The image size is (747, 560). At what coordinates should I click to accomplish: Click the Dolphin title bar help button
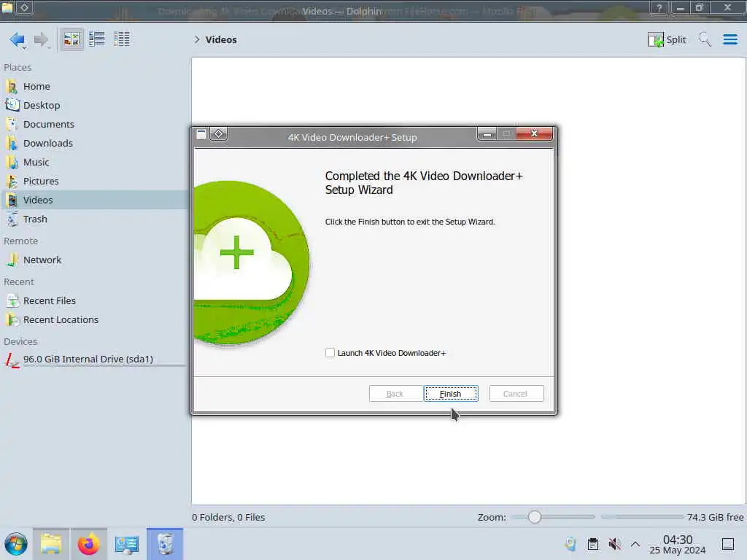(x=659, y=7)
